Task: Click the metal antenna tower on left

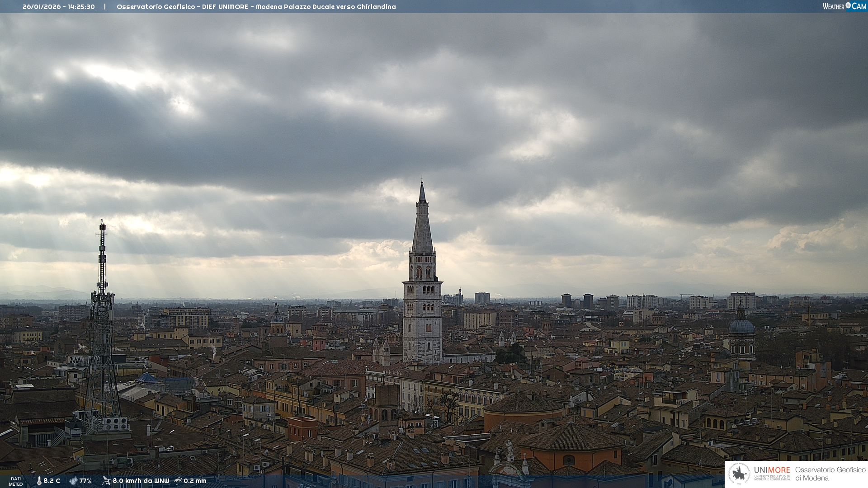Action: click(102, 316)
